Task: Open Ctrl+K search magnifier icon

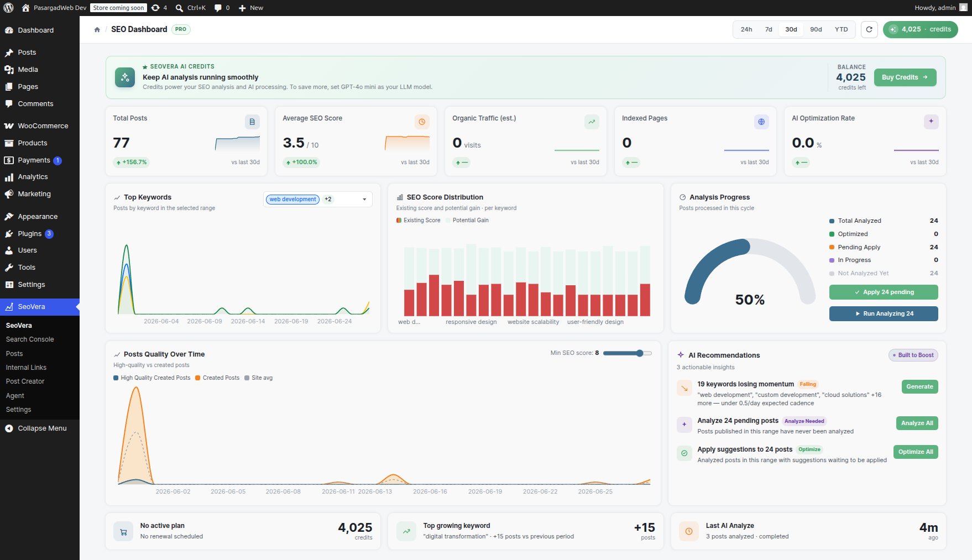Action: click(180, 8)
